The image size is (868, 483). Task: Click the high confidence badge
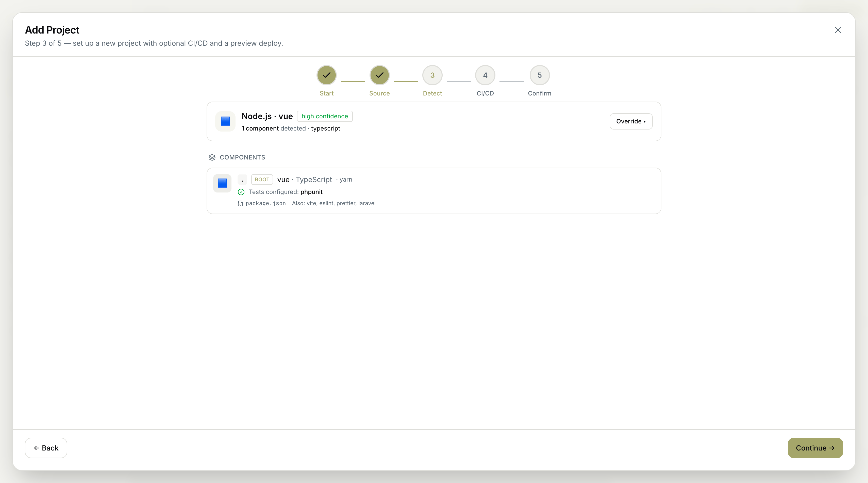(x=325, y=116)
